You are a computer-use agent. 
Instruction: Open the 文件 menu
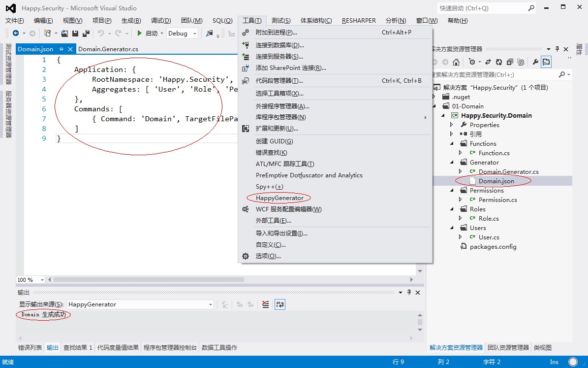click(x=15, y=21)
